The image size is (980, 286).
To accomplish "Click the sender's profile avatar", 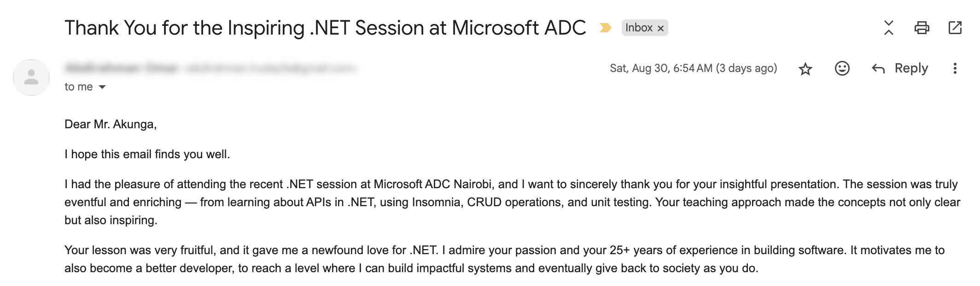I will point(31,77).
